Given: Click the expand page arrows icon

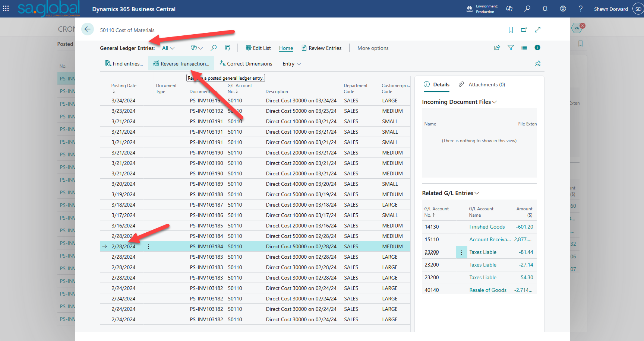Looking at the screenshot, I should point(537,30).
